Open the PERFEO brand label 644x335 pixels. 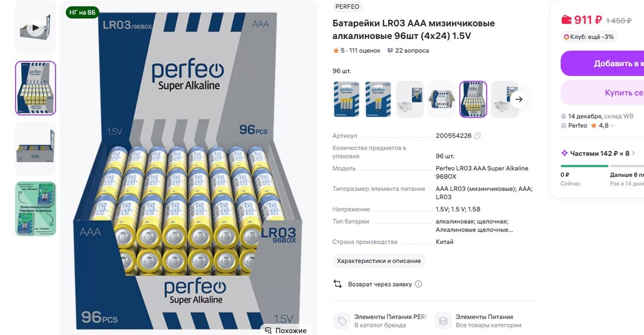[x=347, y=6]
